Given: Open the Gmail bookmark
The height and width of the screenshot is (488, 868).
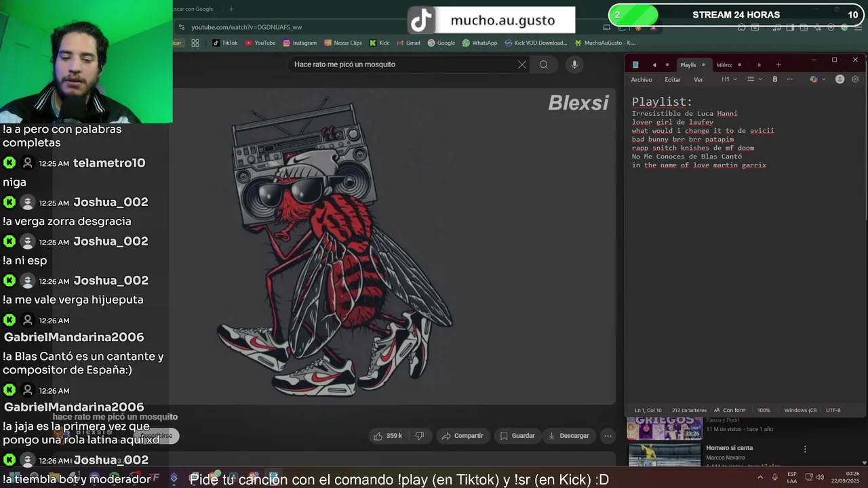Looking at the screenshot, I should [x=408, y=43].
